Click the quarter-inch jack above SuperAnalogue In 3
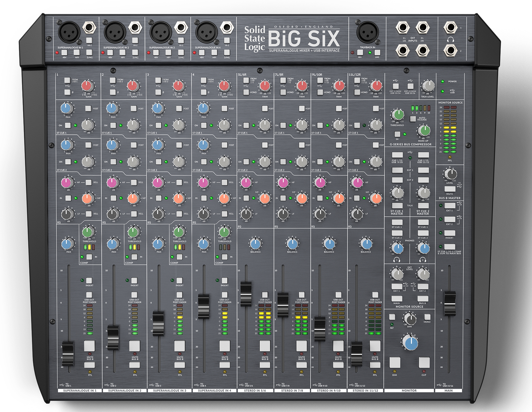 (181, 28)
